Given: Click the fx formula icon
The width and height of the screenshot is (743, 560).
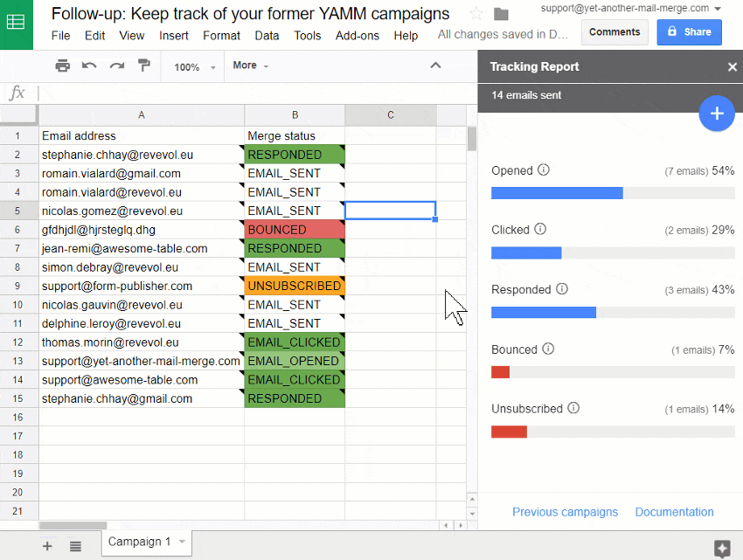Looking at the screenshot, I should tap(17, 93).
